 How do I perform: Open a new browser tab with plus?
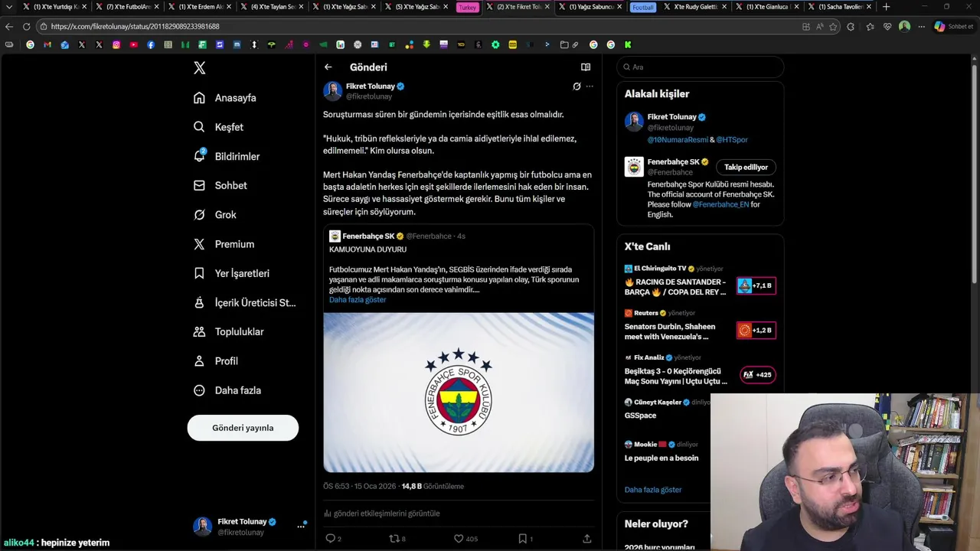point(886,7)
